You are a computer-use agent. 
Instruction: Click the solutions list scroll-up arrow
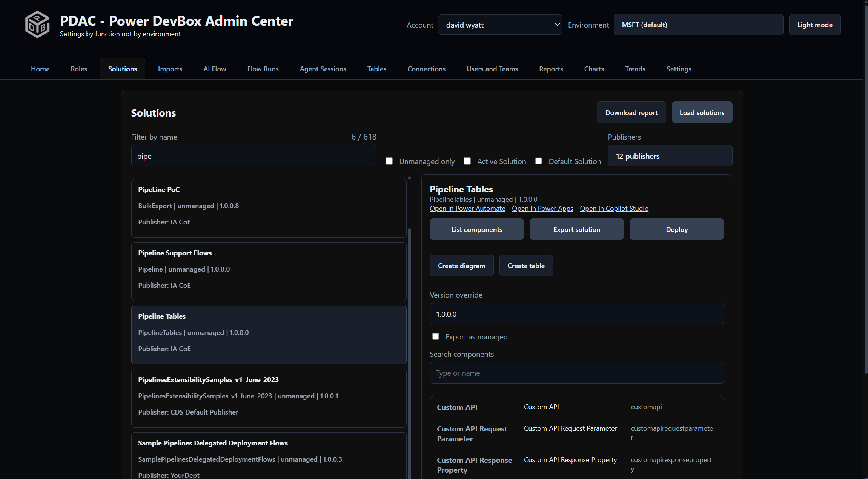pyautogui.click(x=409, y=177)
